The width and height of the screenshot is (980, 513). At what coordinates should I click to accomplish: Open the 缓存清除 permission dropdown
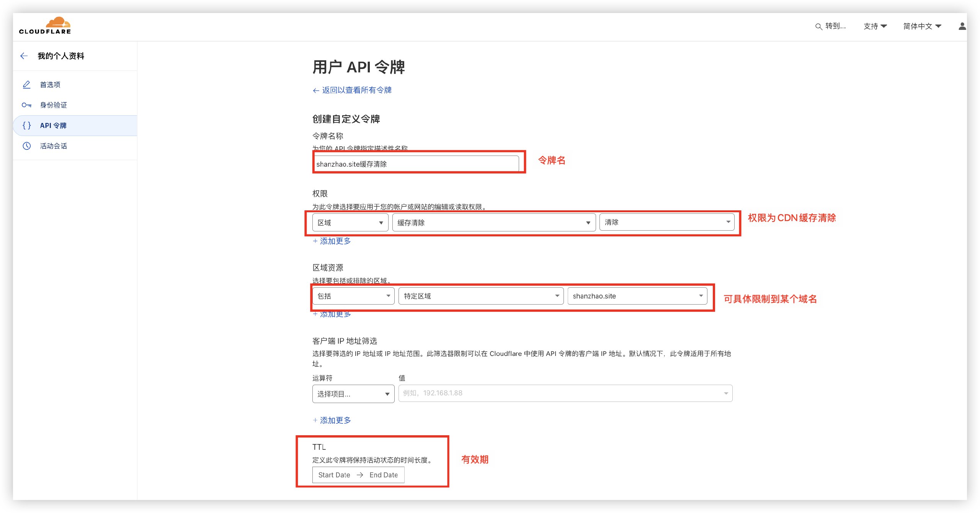click(494, 223)
